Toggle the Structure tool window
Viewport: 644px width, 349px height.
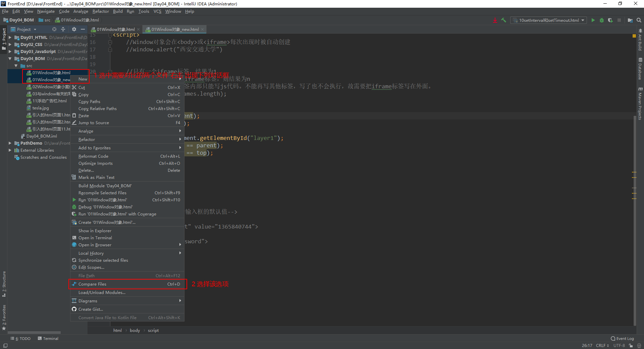4,284
